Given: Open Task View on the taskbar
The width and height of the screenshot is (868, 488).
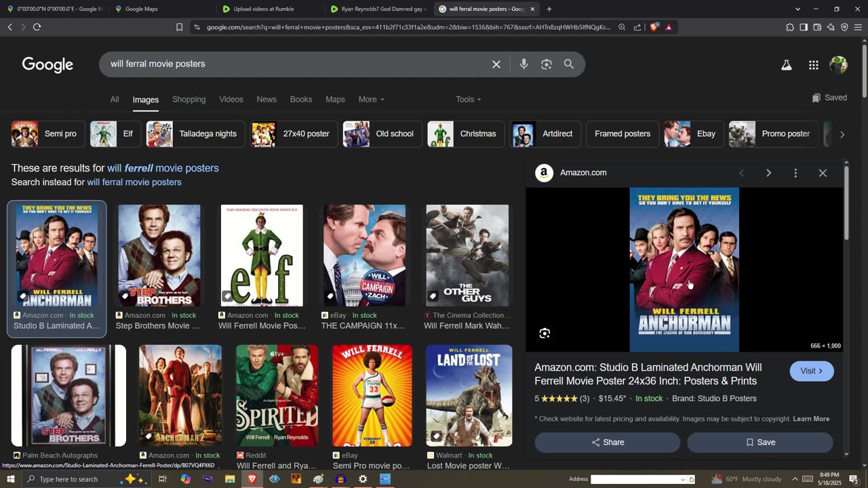Looking at the screenshot, I should [163, 479].
